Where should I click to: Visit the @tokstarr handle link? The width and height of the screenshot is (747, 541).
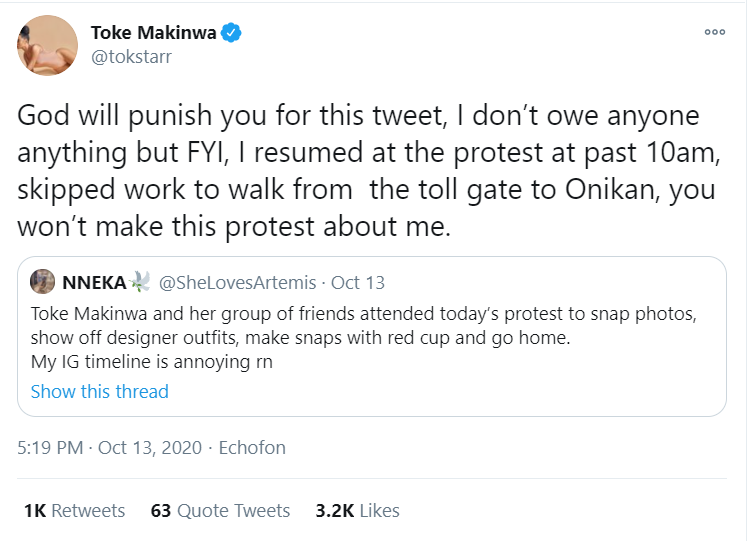[132, 57]
